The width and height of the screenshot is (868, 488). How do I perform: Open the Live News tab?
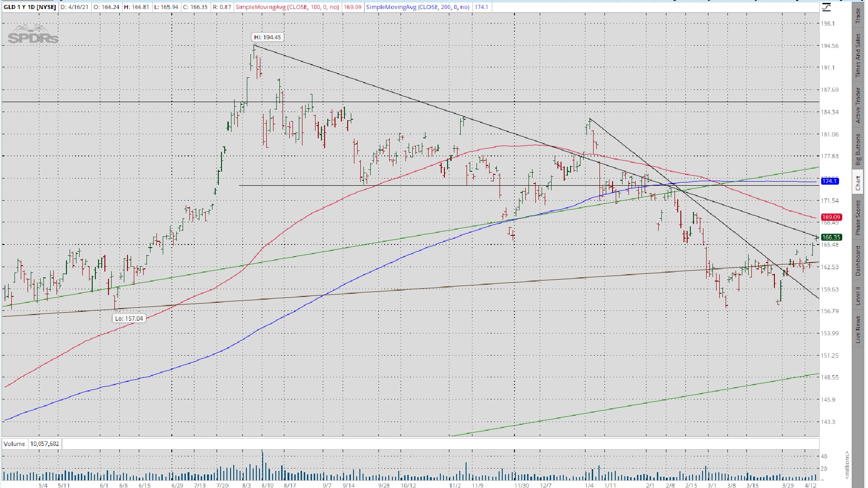click(858, 329)
